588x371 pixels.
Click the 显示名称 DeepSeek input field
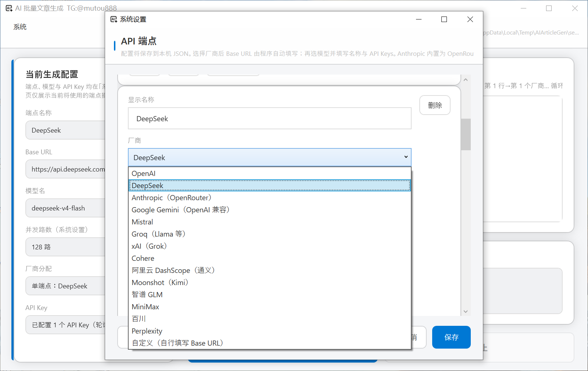(x=269, y=118)
